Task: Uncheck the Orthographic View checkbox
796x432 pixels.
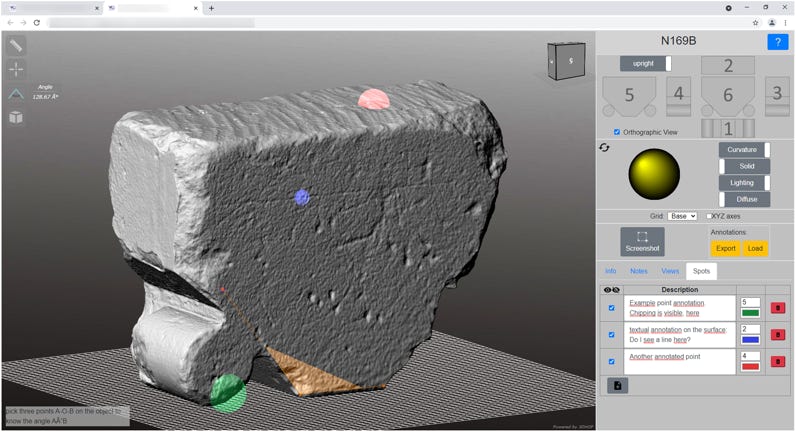Action: pos(617,132)
